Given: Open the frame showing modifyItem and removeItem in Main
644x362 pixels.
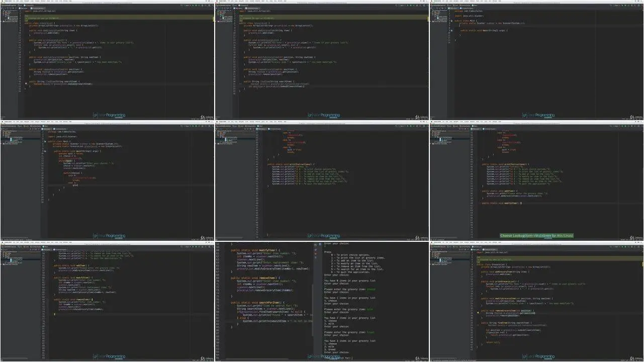Looking at the screenshot, I should [107, 302].
